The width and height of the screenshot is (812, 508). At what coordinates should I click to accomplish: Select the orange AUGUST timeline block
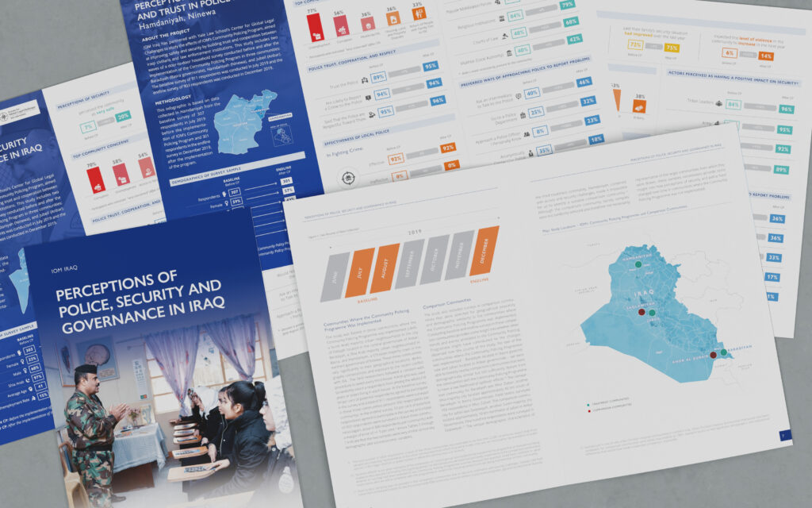pyautogui.click(x=385, y=268)
